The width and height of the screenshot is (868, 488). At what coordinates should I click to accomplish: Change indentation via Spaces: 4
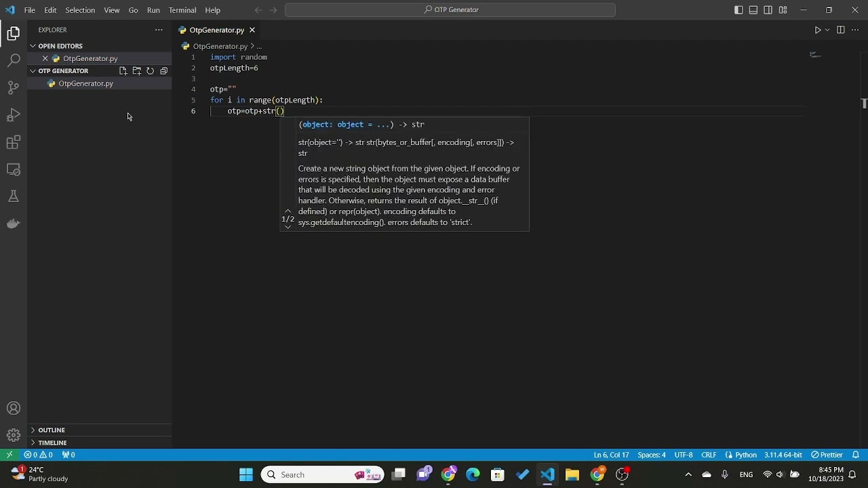pos(652,455)
